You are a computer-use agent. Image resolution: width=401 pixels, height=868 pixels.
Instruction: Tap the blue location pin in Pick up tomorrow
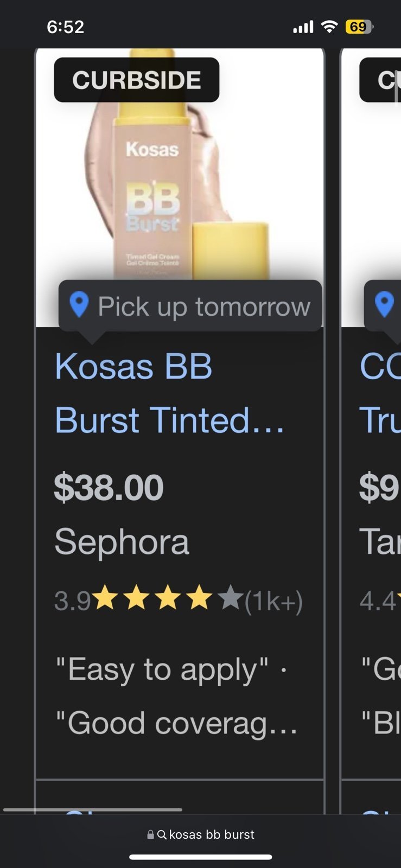coord(79,305)
